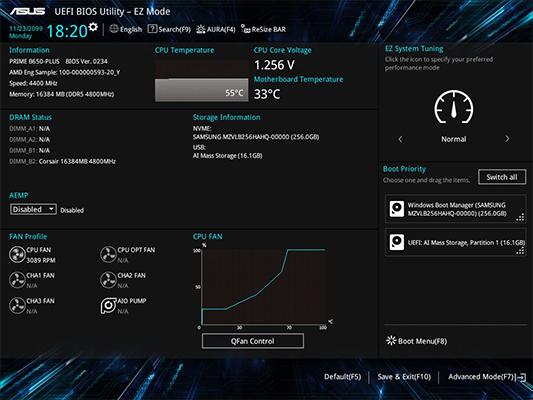Click the CHA1 FAN icon

(x=17, y=280)
